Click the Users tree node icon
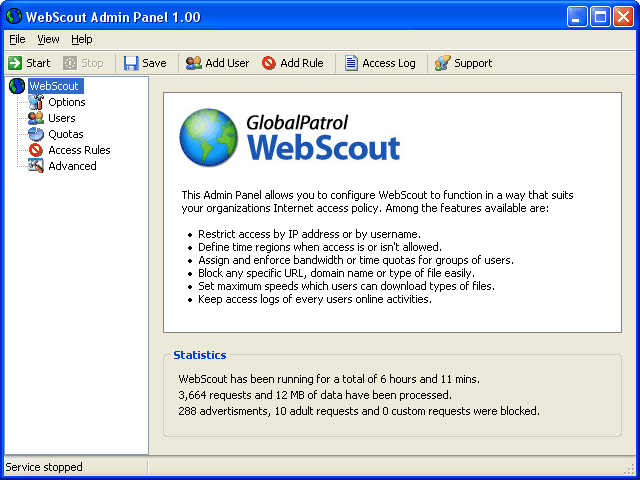The height and width of the screenshot is (480, 640). 36,118
